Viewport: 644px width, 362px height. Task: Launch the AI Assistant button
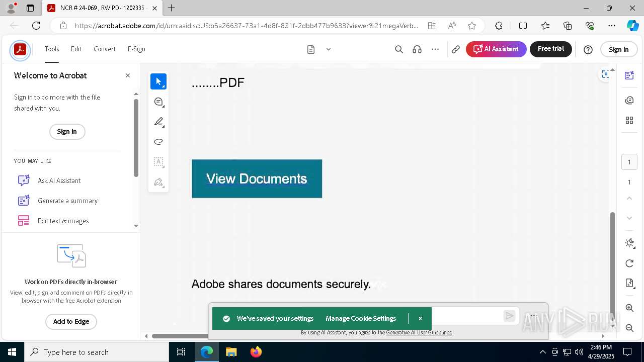pos(496,49)
